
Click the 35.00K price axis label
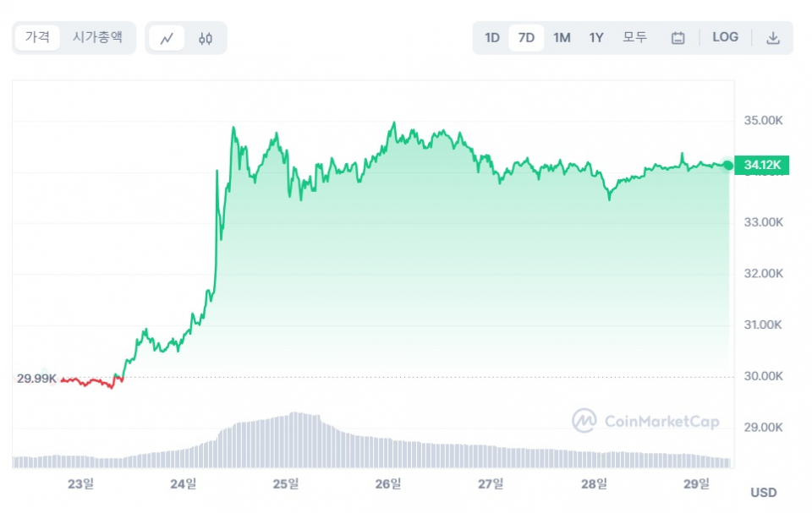(763, 121)
